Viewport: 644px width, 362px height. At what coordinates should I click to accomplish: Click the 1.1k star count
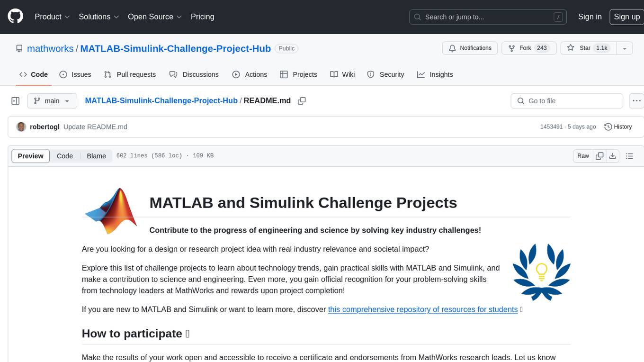coord(602,48)
